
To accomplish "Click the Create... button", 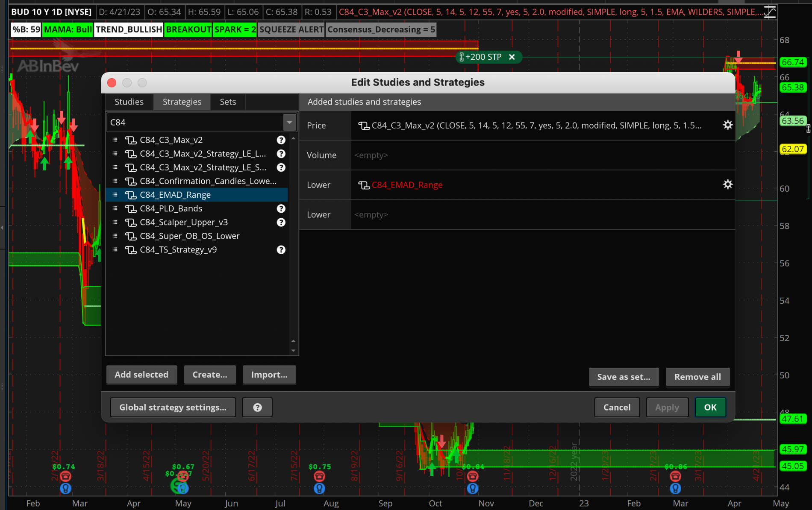I will (210, 375).
